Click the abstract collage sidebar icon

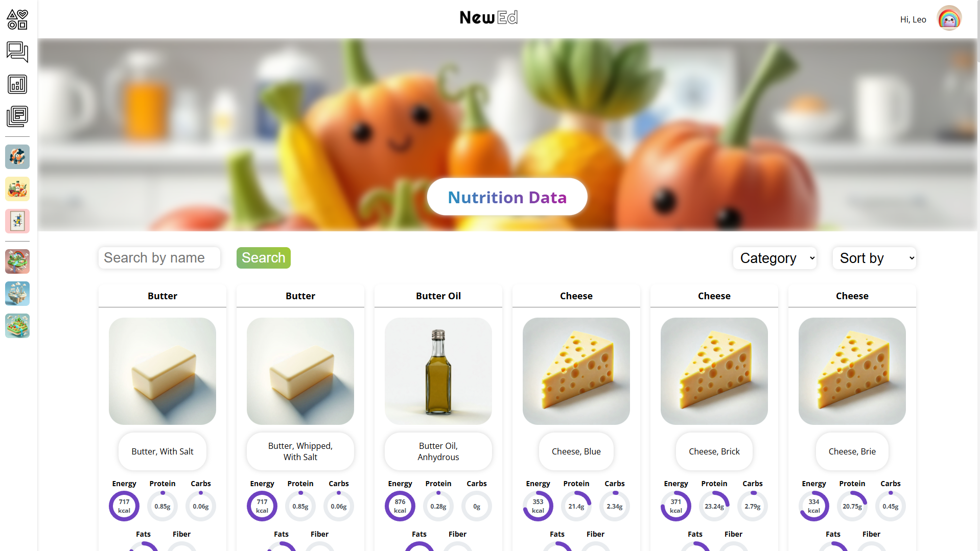pyautogui.click(x=17, y=157)
